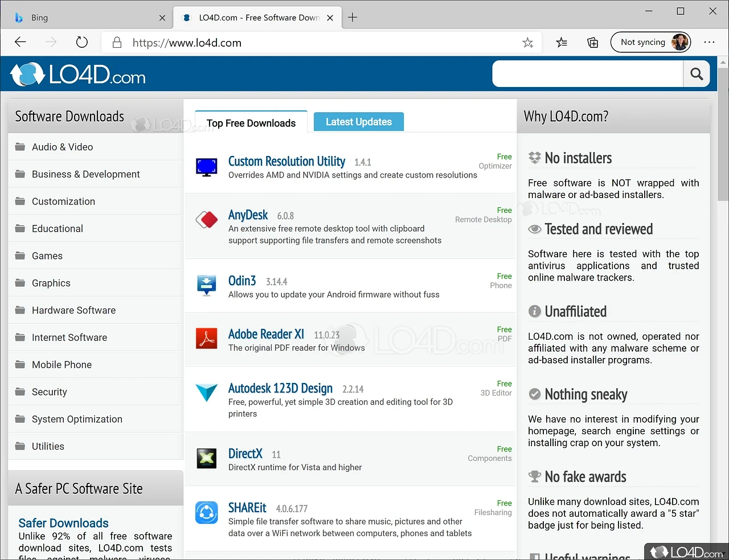The image size is (729, 560).
Task: Click the No fake awards heading
Action: pyautogui.click(x=585, y=477)
